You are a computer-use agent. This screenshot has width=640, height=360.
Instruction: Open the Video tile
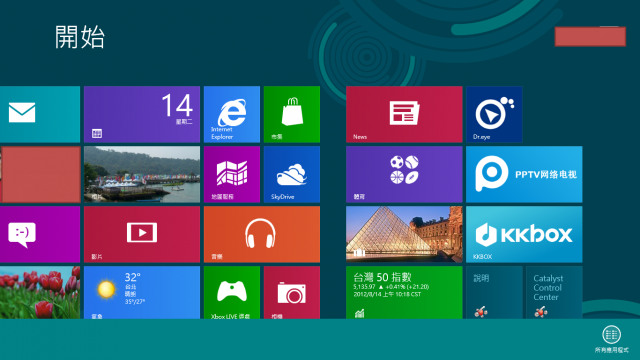click(142, 234)
